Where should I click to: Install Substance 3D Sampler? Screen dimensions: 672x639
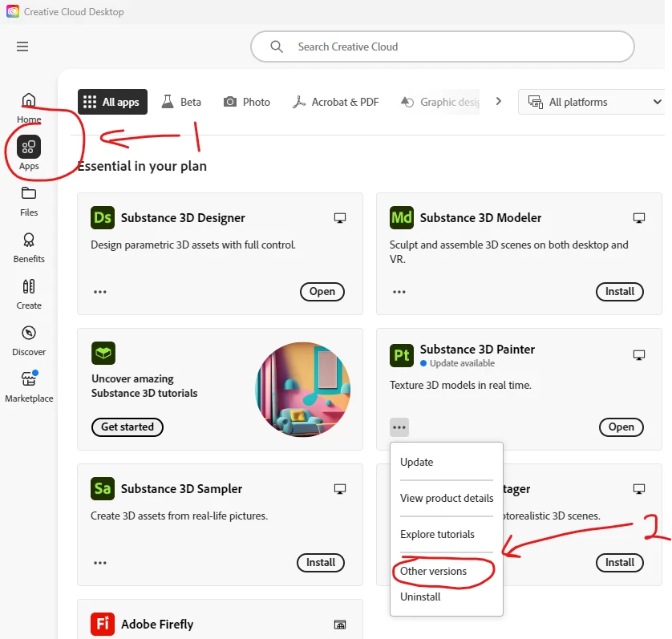click(321, 562)
